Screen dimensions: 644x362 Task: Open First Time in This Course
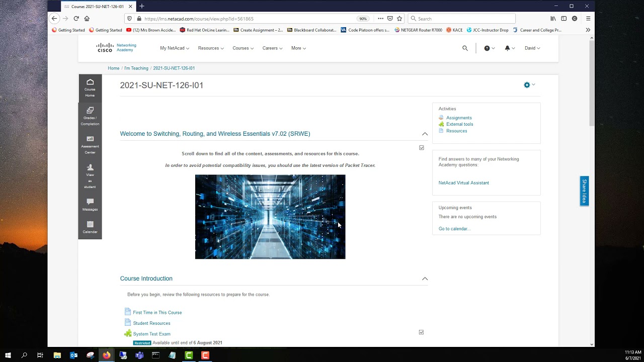(x=157, y=313)
